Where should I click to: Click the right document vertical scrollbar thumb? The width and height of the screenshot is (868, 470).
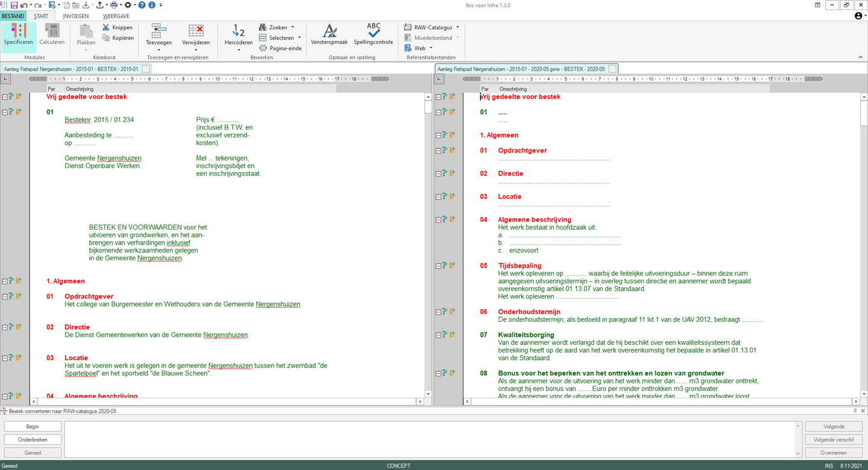[863, 114]
